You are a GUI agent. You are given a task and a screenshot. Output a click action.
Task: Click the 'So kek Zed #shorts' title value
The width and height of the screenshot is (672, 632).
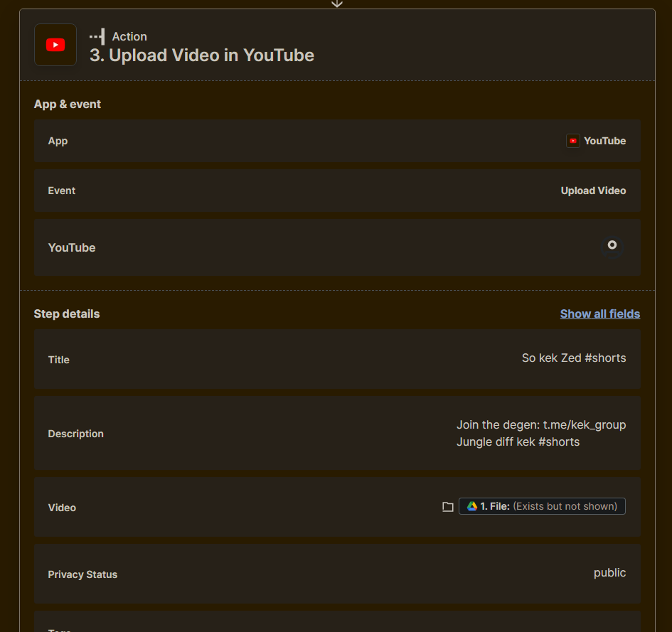click(574, 358)
